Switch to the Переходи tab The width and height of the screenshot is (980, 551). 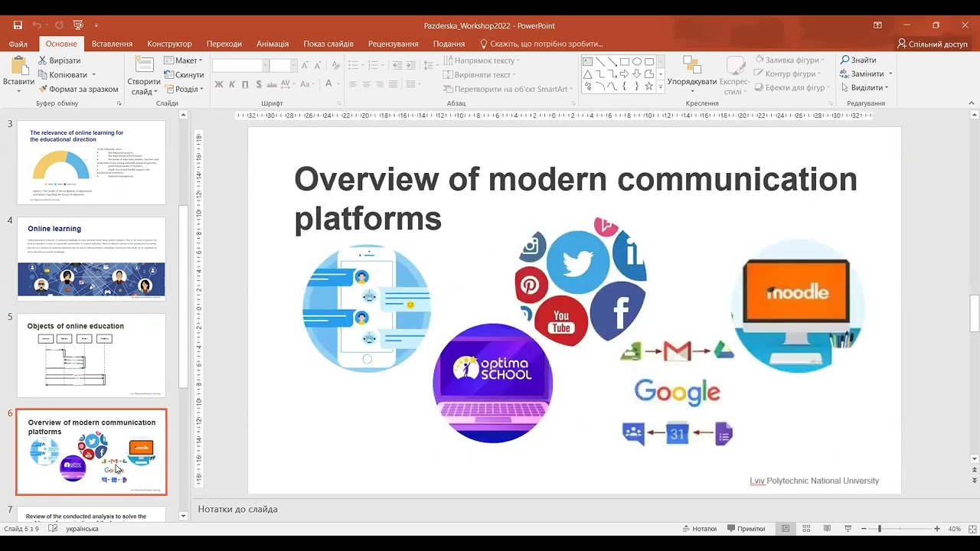[x=224, y=44]
